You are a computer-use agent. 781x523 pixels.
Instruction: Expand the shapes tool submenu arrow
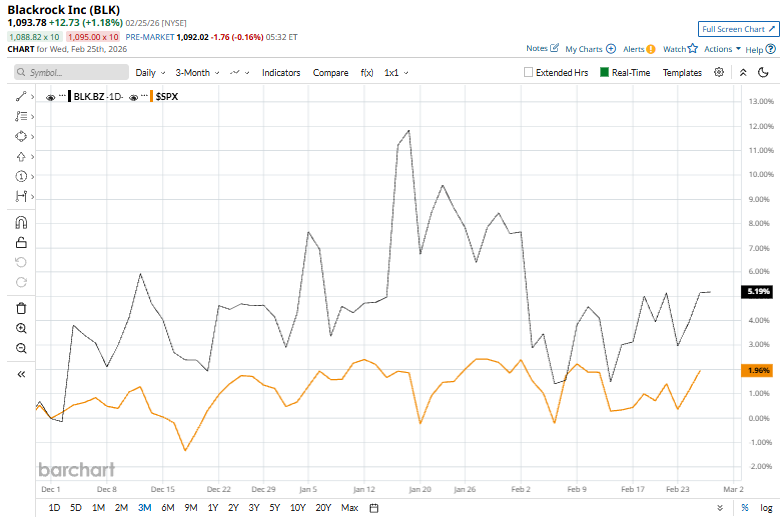point(32,136)
